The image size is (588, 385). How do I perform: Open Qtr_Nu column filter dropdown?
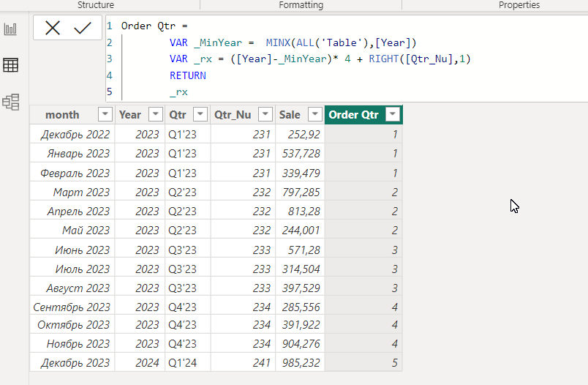tap(265, 114)
